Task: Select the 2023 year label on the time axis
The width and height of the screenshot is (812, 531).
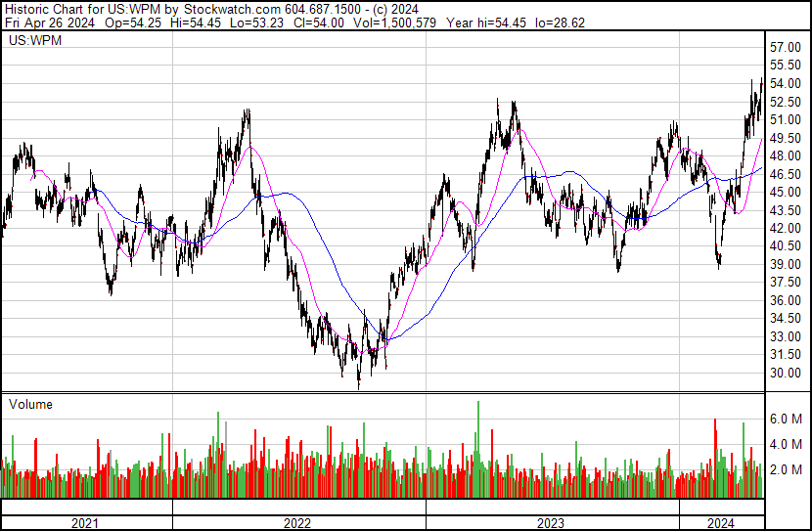Action: click(552, 523)
